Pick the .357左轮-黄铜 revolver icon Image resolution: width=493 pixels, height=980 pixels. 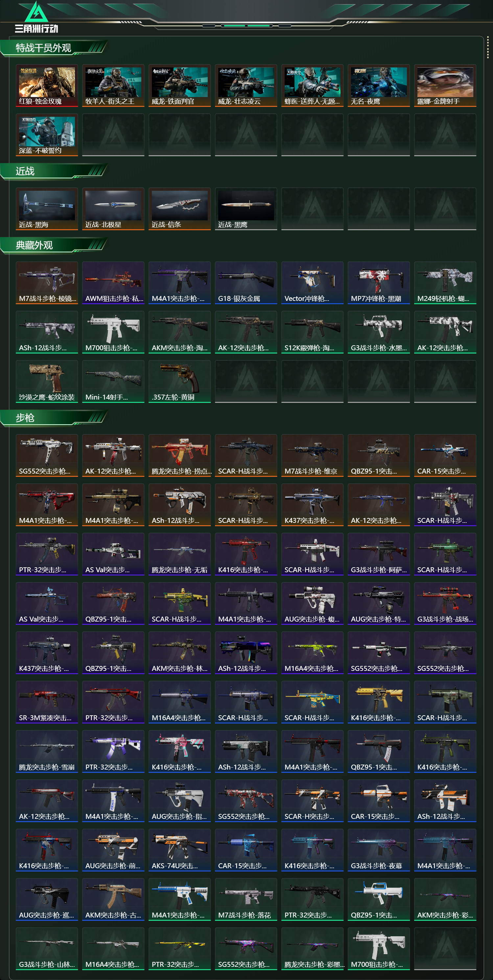coord(179,381)
